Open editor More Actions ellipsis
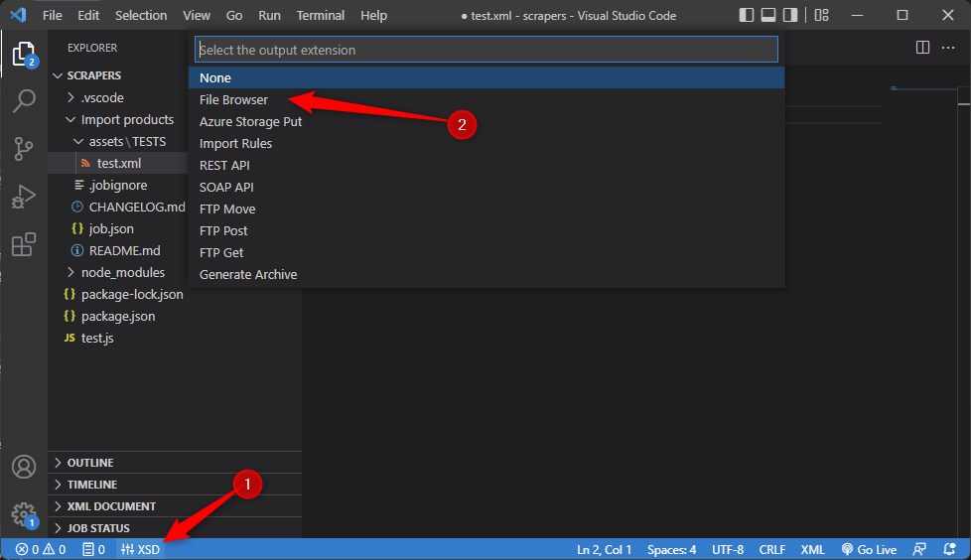Screen dimensions: 971x560 pyautogui.click(x=948, y=47)
